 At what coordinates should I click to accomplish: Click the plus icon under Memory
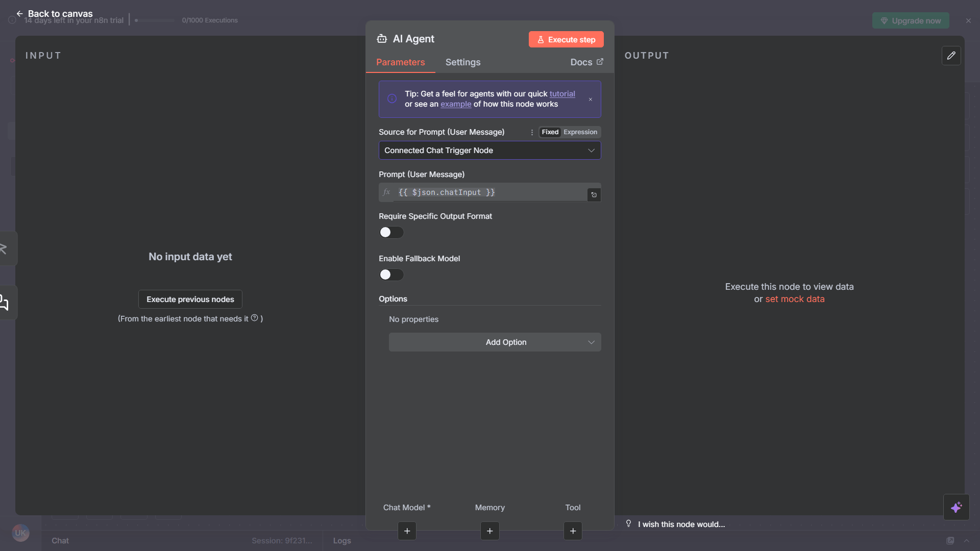[x=489, y=531]
